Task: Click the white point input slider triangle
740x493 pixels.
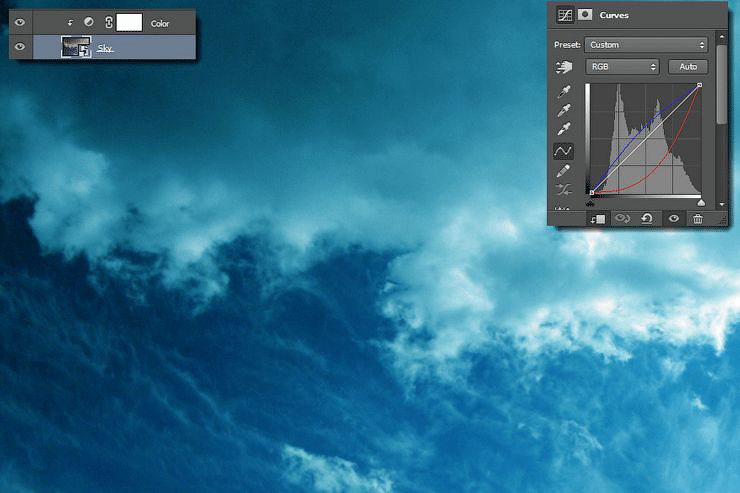Action: click(x=701, y=203)
